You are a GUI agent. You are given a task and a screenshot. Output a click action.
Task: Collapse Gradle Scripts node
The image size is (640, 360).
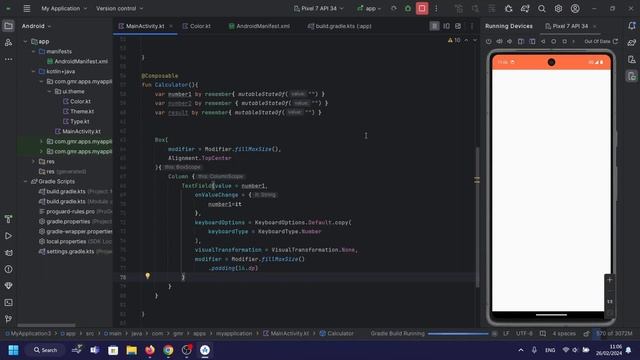click(x=25, y=181)
